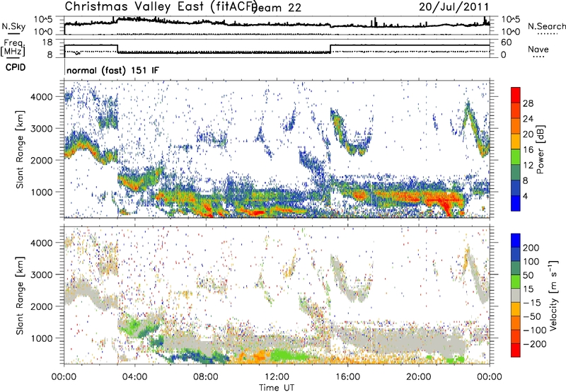Click the "04:00" time tick label

(x=134, y=377)
